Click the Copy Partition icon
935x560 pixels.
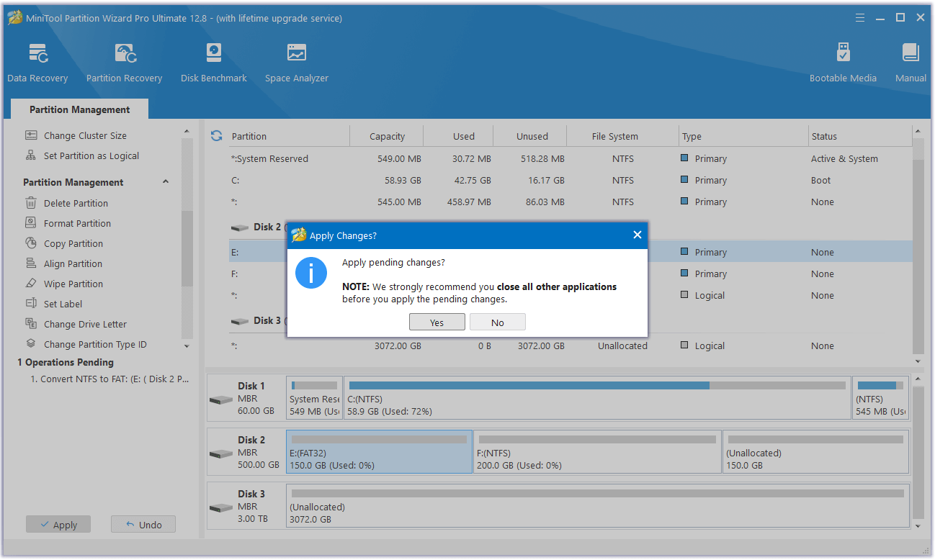tap(31, 243)
